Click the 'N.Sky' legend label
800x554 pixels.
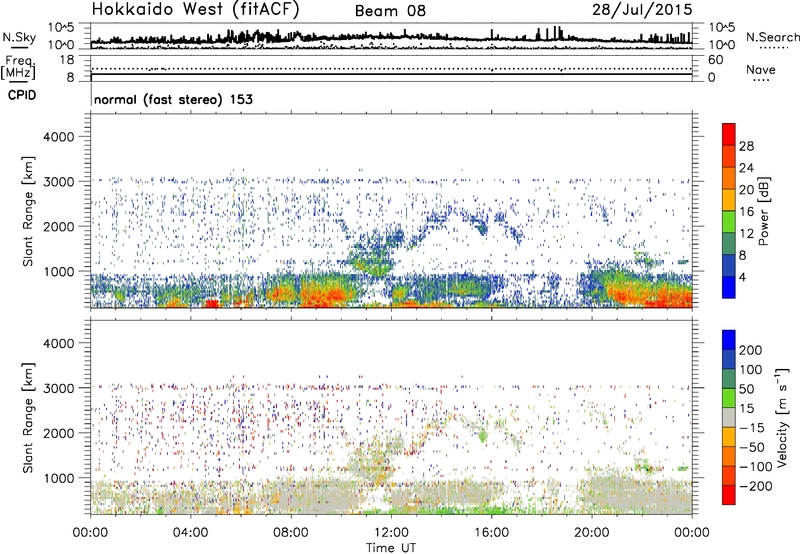(19, 37)
